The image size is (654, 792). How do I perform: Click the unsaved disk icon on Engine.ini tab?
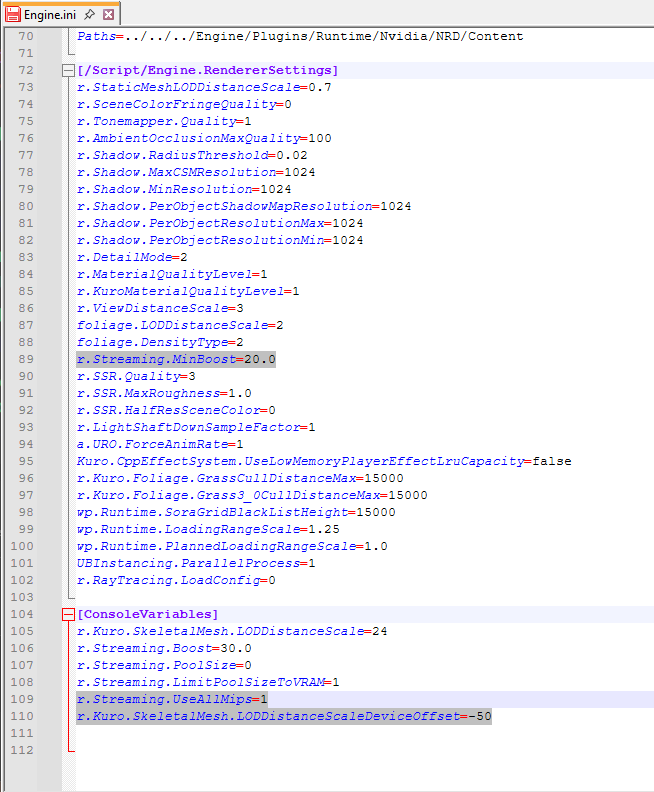(13, 14)
